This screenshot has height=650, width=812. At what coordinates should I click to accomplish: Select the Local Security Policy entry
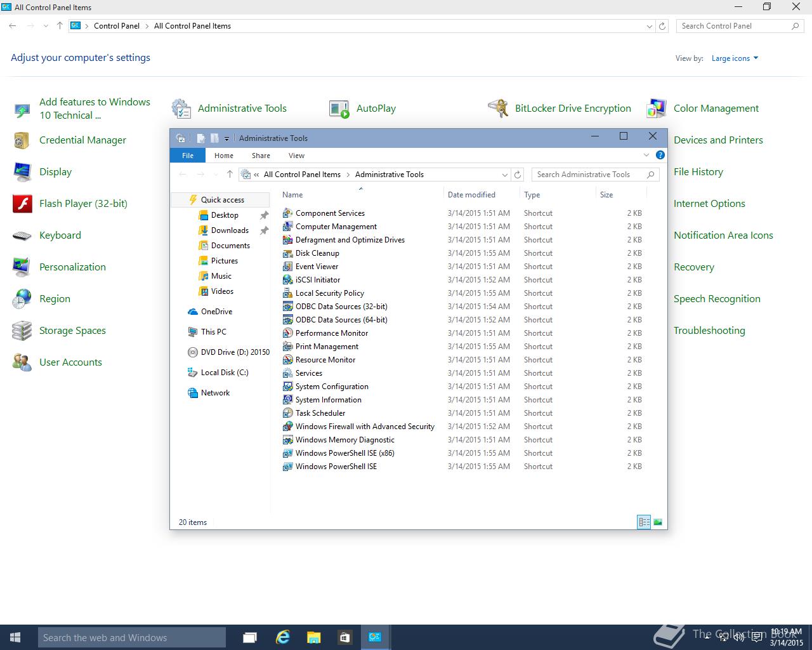(x=330, y=293)
